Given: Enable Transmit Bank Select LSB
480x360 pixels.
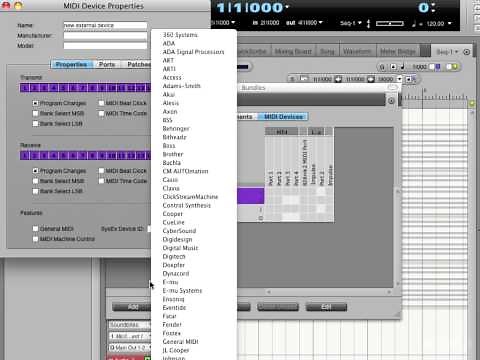Looking at the screenshot, I should point(35,124).
